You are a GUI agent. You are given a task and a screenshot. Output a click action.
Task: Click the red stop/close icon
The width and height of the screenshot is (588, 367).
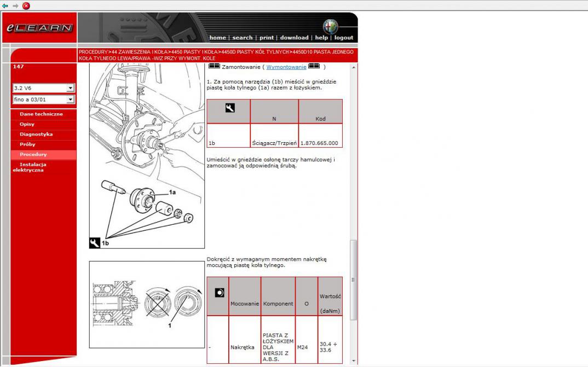coord(26,5)
